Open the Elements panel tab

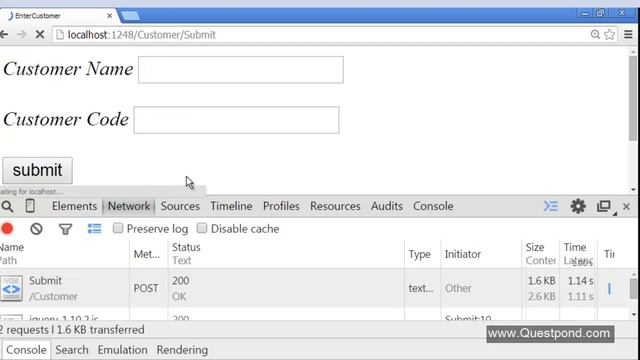[74, 206]
